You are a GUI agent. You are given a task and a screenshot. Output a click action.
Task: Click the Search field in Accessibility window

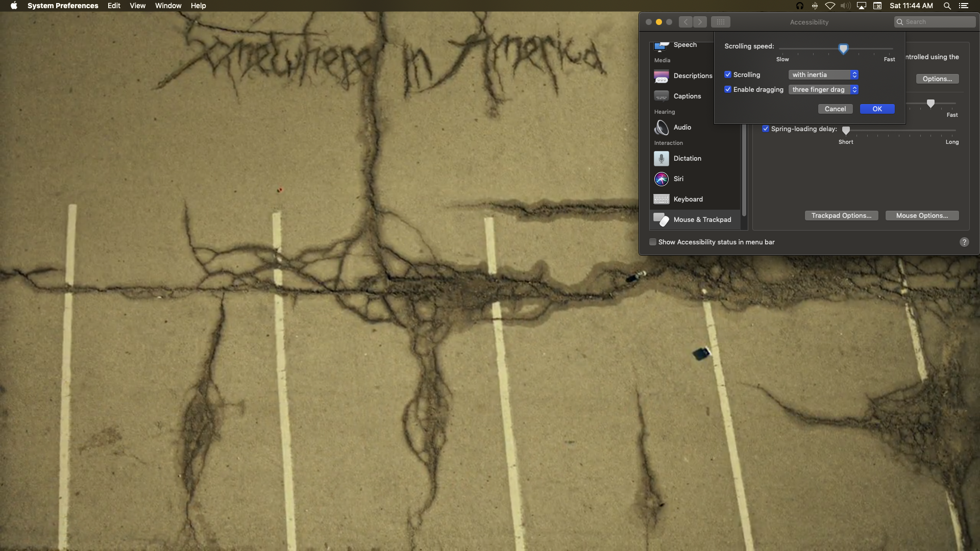935,22
